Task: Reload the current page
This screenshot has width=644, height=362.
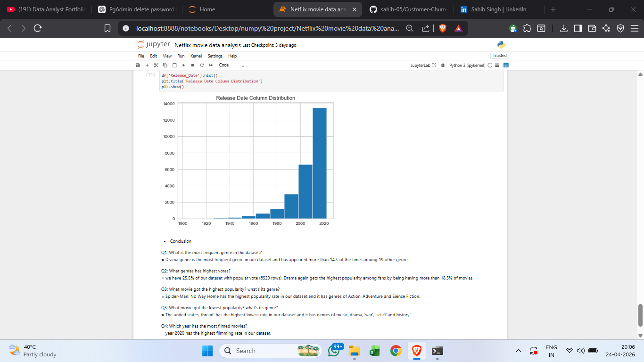Action: click(x=38, y=29)
